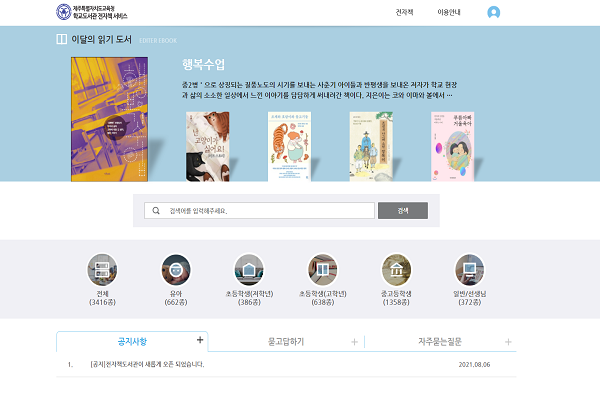The height and width of the screenshot is (400, 600).
Task: Open the 전체 (3416종) category icon
Action: coord(102,270)
